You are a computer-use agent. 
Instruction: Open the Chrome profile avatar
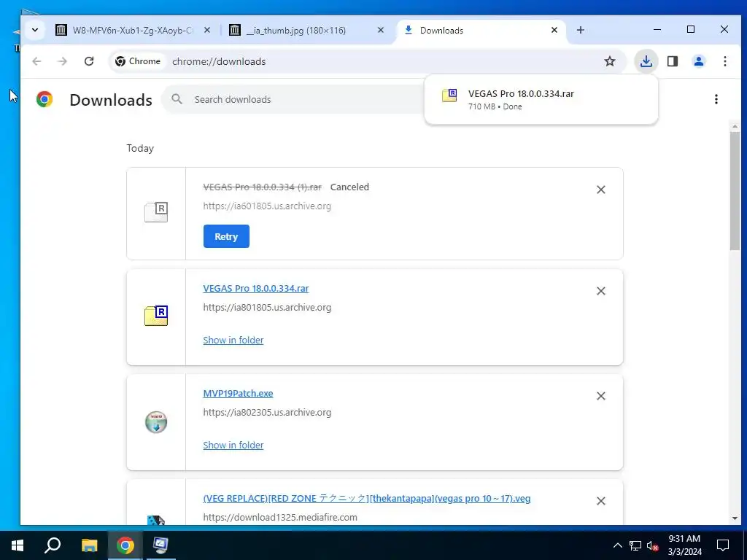point(699,61)
